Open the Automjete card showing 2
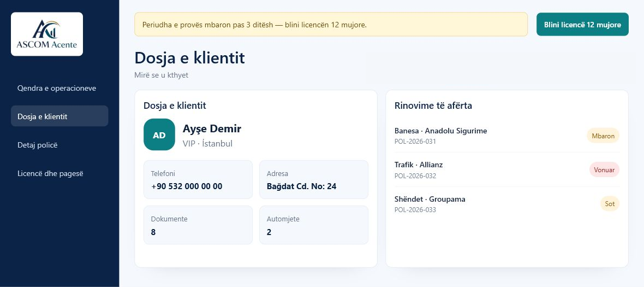The width and height of the screenshot is (644, 287). (x=314, y=225)
